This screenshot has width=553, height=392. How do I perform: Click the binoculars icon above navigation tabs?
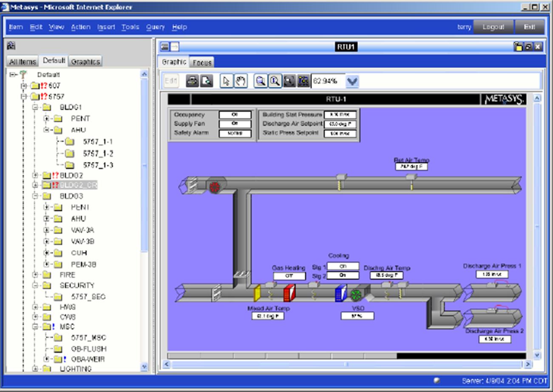11,46
